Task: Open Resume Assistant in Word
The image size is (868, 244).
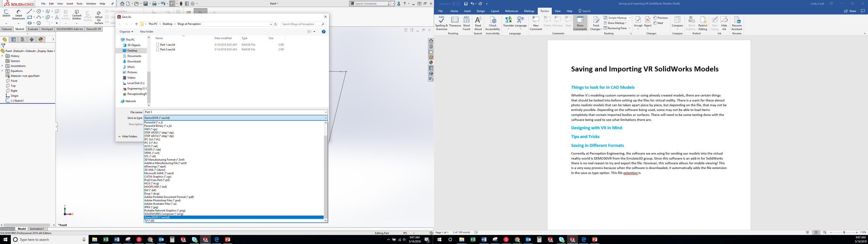Action: [736, 23]
